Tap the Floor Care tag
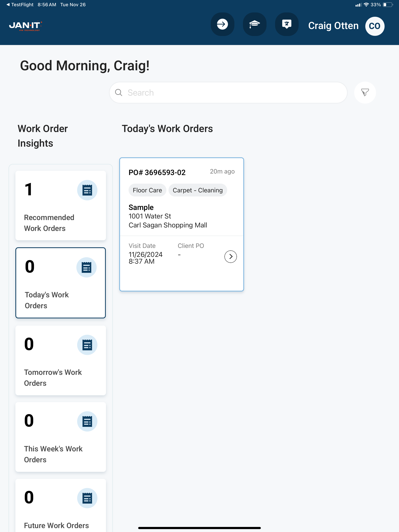This screenshot has width=399, height=532. (147, 190)
